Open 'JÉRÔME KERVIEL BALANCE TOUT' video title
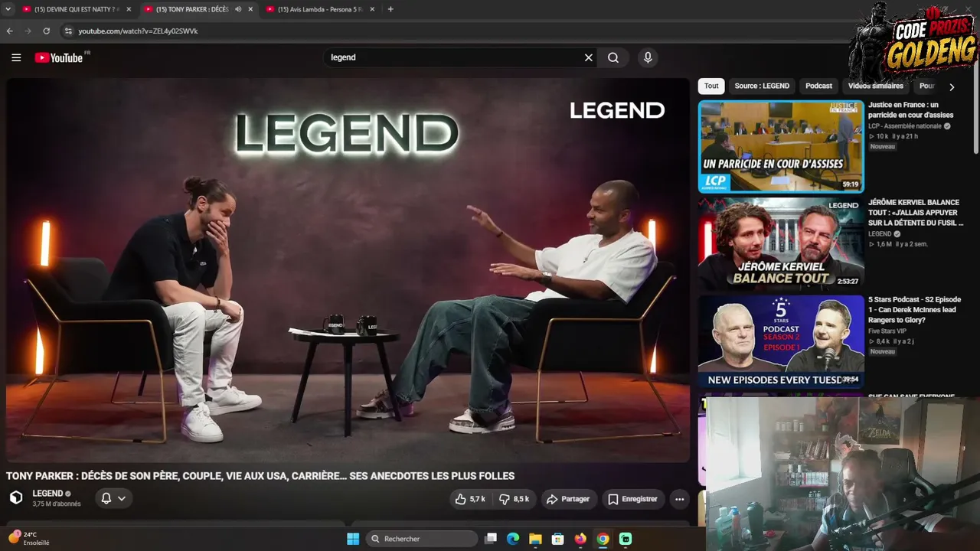Screen dimensions: 980x551 (916, 213)
